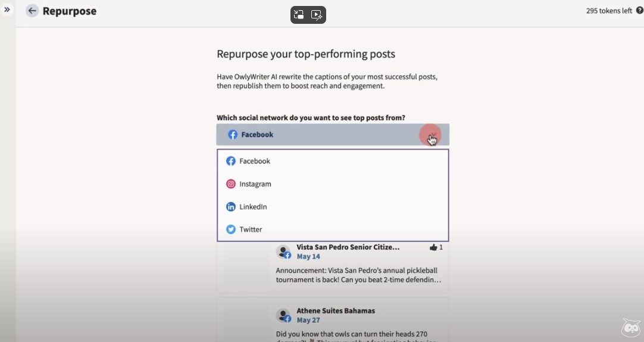Click the Facebook logo in selected dropdown field
This screenshot has height=342, width=644.
233,135
